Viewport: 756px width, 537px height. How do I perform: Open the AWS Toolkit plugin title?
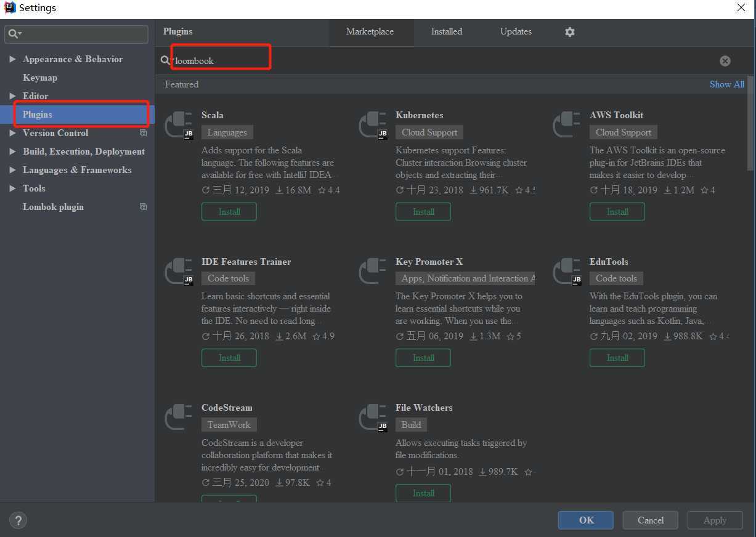(616, 115)
